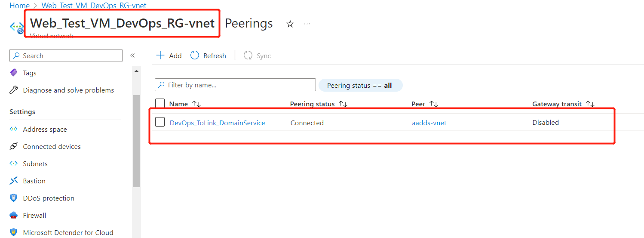Image resolution: width=644 pixels, height=238 pixels.
Task: Click the Tags icon in sidebar
Action: [14, 73]
